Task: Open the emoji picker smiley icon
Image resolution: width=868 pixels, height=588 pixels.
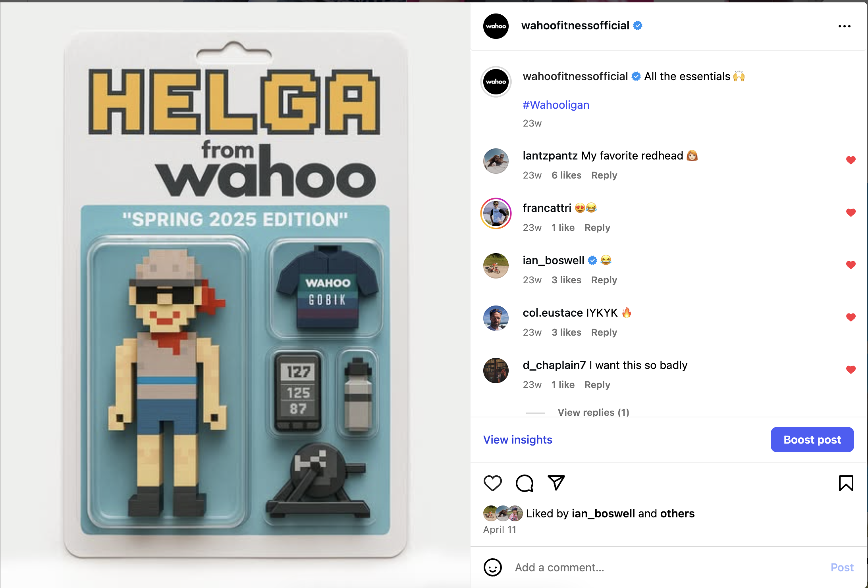Action: coord(492,567)
